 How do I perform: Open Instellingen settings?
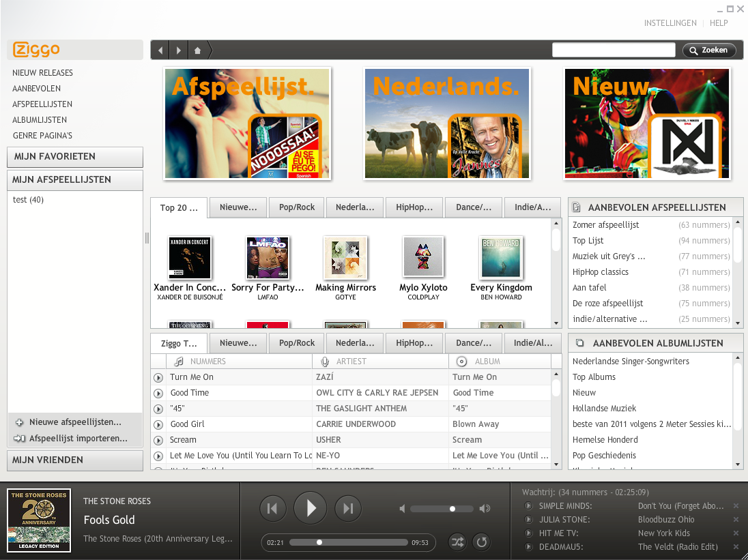coord(670,23)
